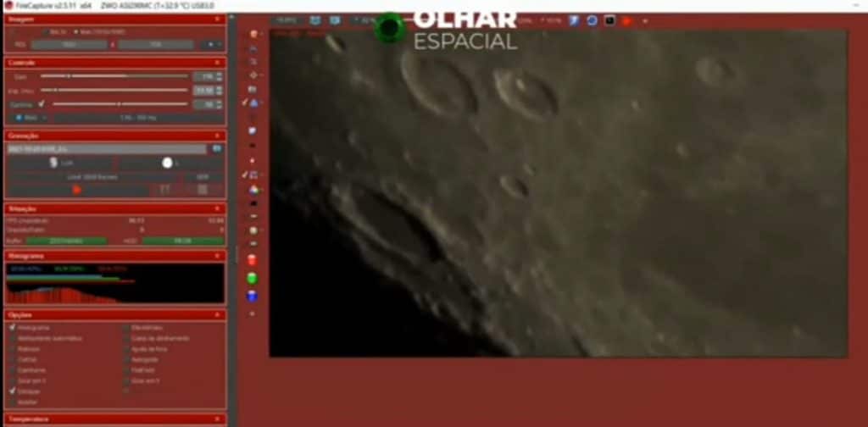Image resolution: width=868 pixels, height=427 pixels.
Task: Stop the capture in the Gravação panel
Action: (203, 190)
